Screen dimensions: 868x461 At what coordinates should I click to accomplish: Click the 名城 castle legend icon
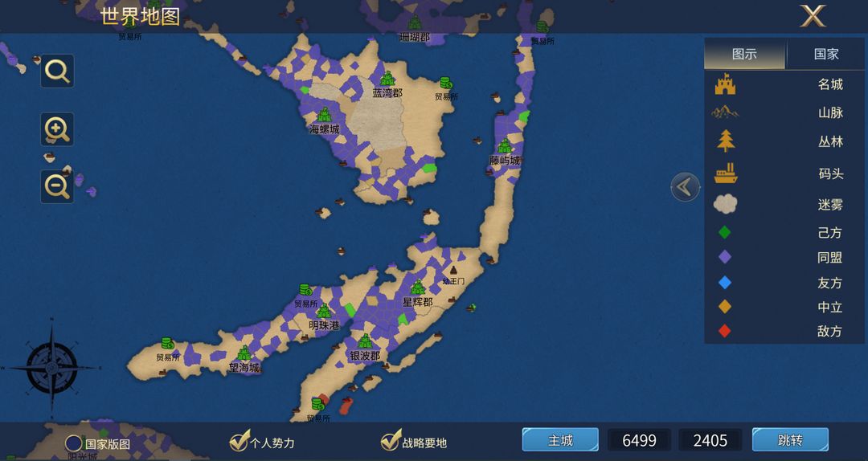(725, 84)
